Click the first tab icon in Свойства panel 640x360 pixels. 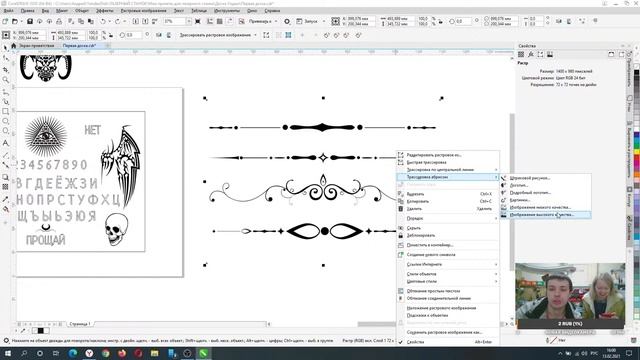click(x=521, y=54)
